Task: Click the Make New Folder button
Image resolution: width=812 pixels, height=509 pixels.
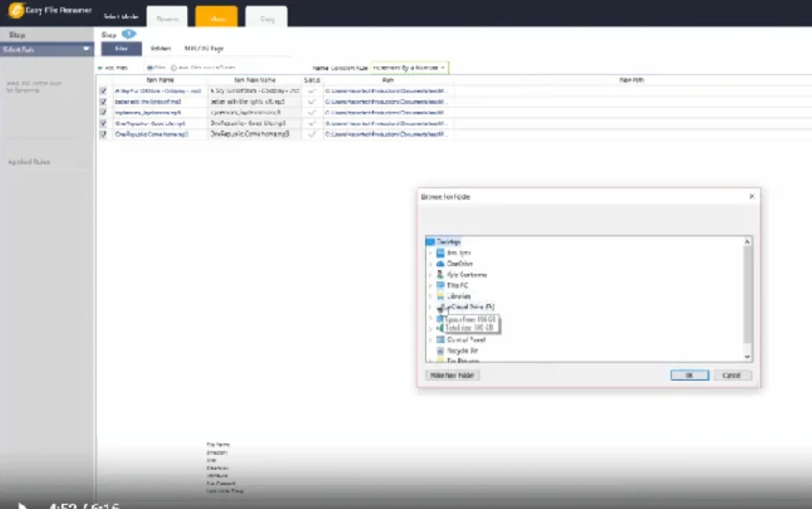Action: point(452,375)
